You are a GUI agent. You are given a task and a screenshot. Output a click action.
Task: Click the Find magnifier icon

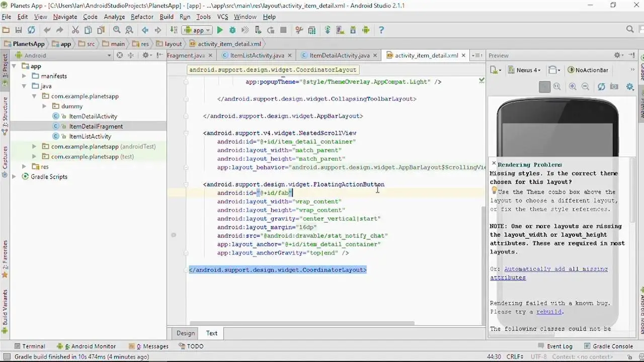pos(117,30)
